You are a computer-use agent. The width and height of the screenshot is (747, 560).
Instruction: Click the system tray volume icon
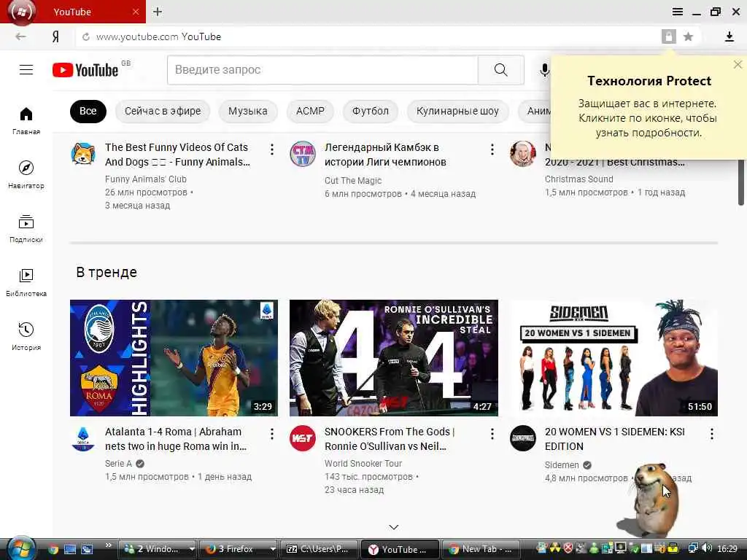pyautogui.click(x=707, y=548)
